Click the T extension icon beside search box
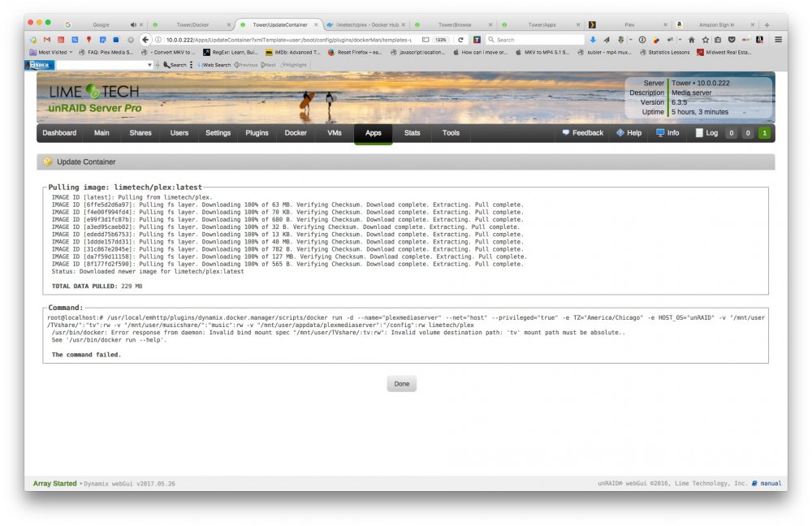Image resolution: width=812 pixels, height=526 pixels. [477, 39]
